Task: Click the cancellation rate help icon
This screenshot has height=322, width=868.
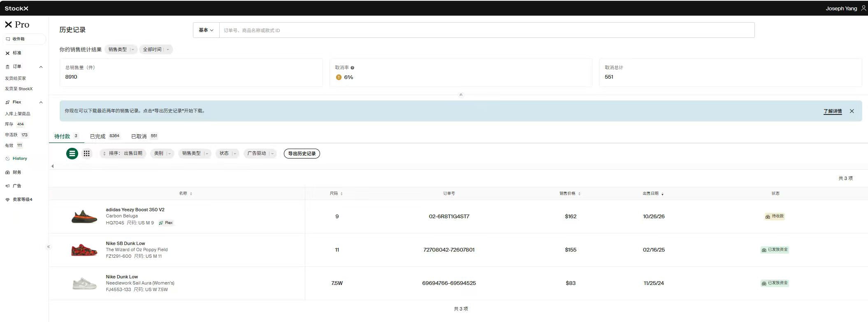Action: 353,68
